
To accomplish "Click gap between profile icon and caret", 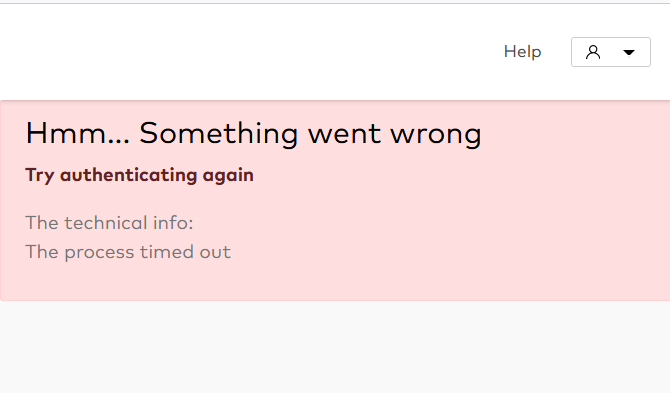I will click(611, 52).
